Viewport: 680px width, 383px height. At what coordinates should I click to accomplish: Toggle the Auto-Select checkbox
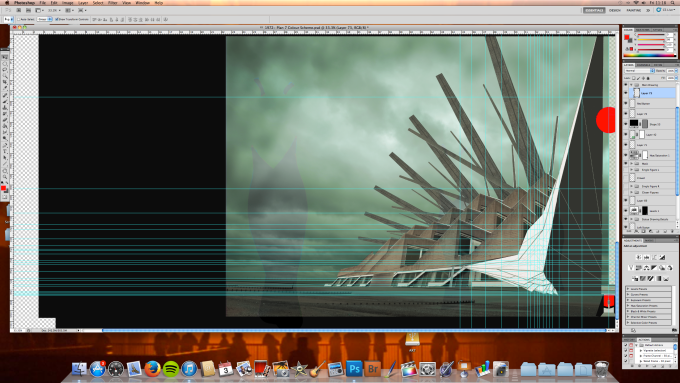click(19, 20)
